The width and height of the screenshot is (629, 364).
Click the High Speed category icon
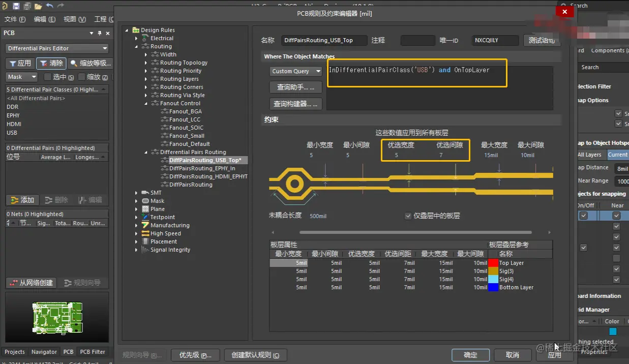145,233
